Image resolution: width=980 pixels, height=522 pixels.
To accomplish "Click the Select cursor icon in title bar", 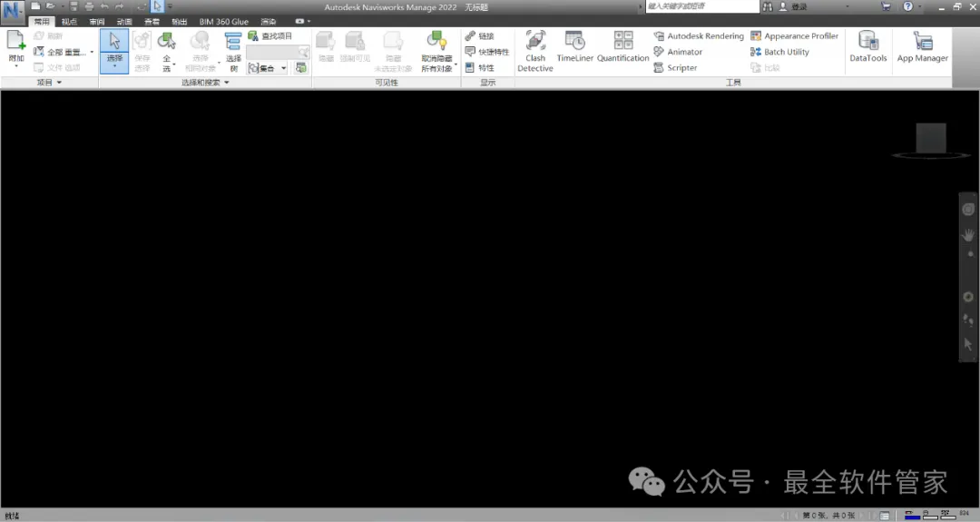I will (157, 6).
